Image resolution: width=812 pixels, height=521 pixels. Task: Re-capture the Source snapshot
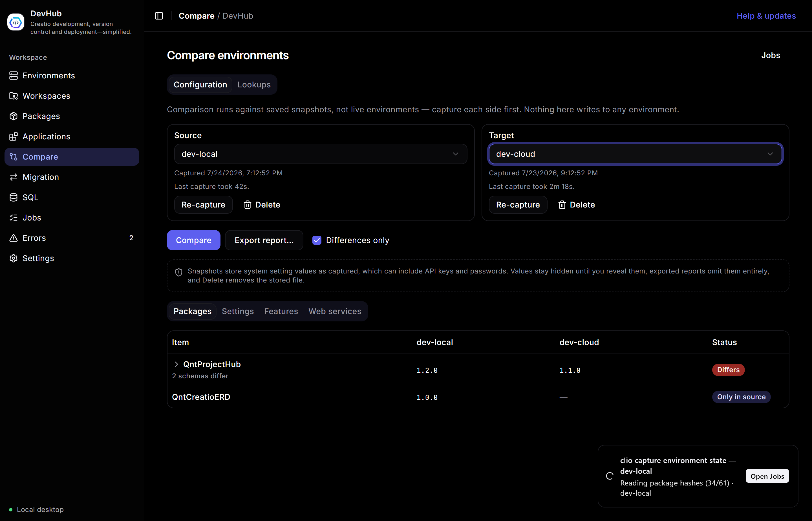tap(203, 205)
